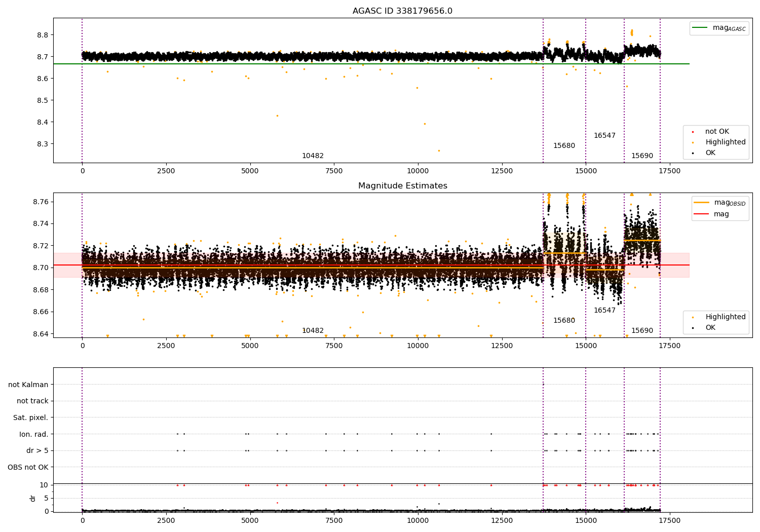Click the '8.64' y-tick in the middle plot
Screen dimensions: 760x532
coord(41,334)
